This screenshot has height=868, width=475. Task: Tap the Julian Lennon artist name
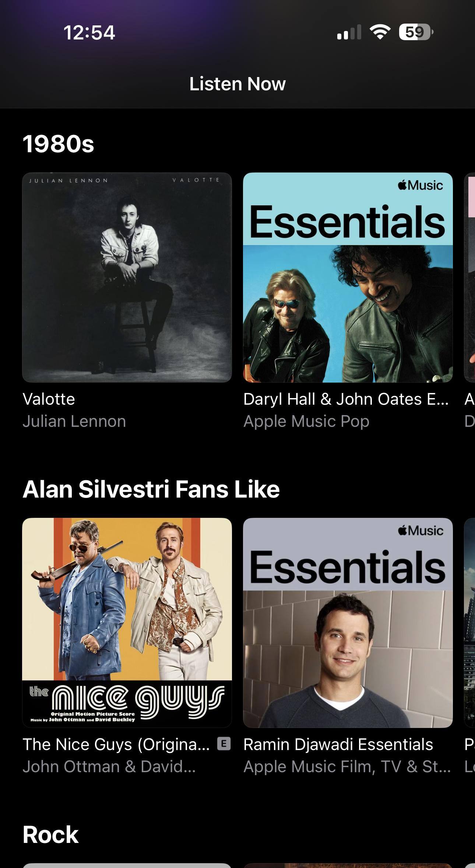[x=74, y=421]
